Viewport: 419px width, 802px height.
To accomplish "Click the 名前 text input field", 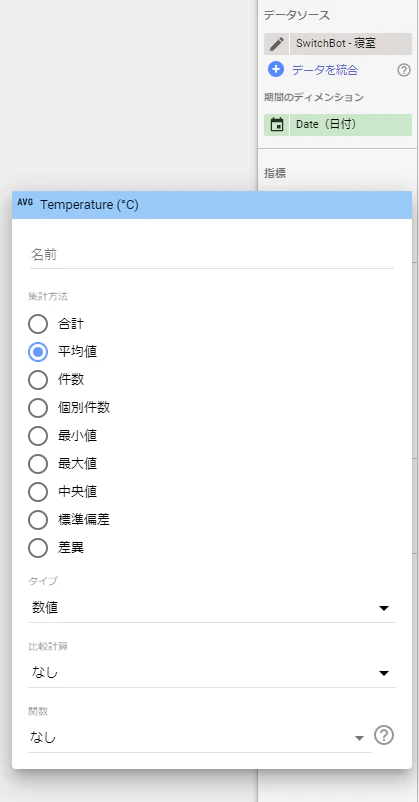I will [212, 255].
